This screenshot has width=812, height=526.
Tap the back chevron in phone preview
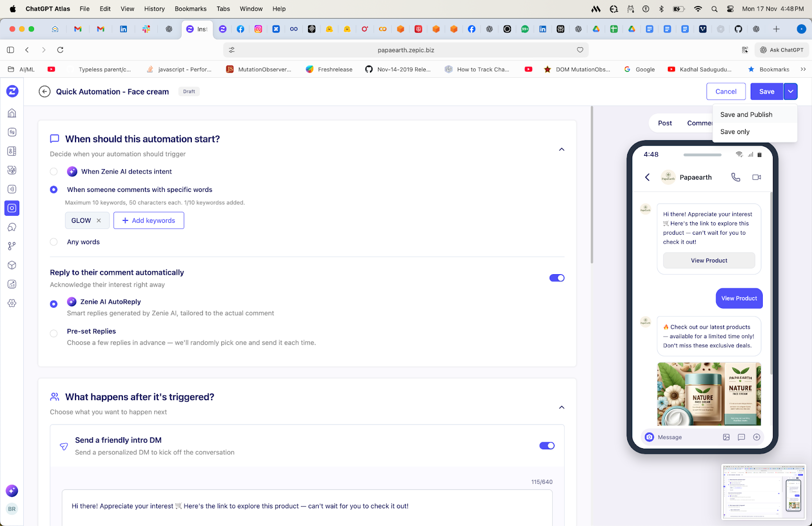pyautogui.click(x=647, y=177)
